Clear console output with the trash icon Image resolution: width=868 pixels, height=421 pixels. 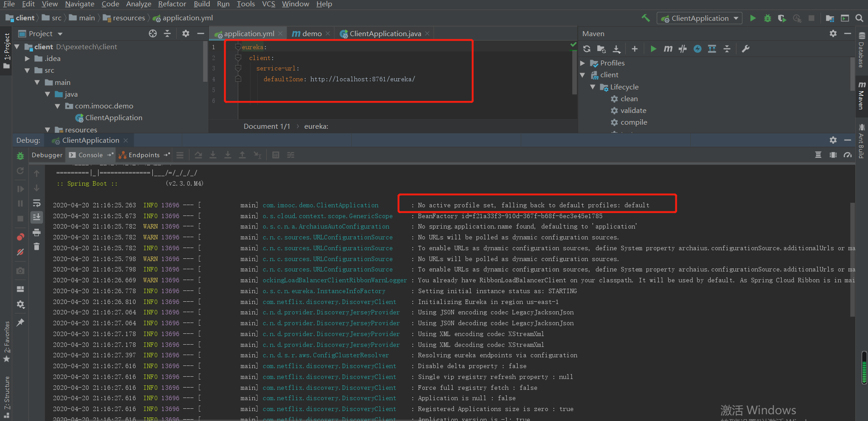point(37,247)
